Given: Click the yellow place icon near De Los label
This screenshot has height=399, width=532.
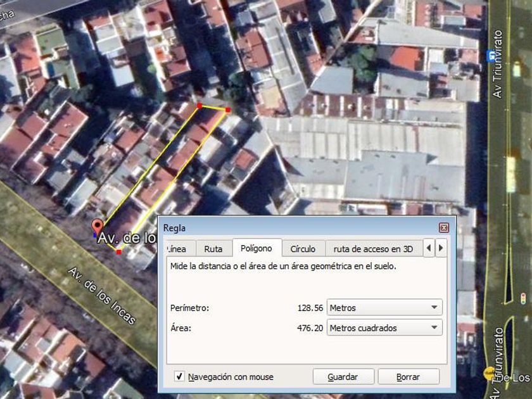Looking at the screenshot, I should click(489, 373).
